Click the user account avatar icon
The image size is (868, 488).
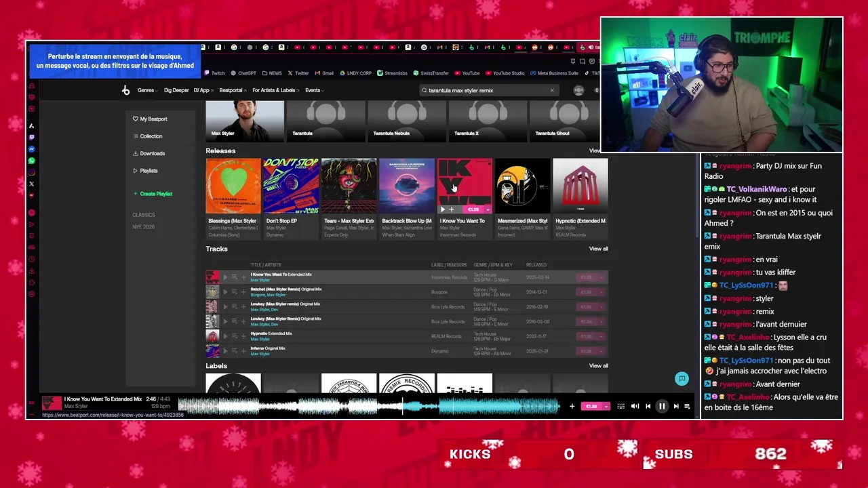click(578, 90)
